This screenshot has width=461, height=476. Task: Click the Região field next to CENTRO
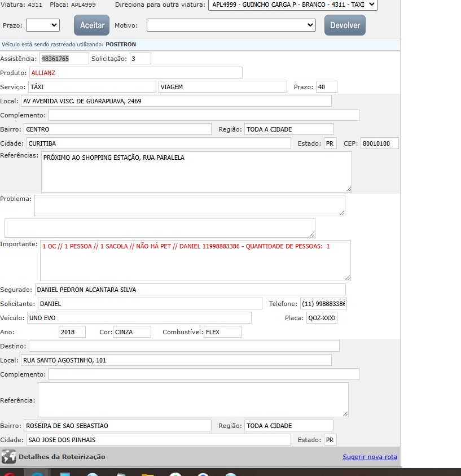(x=289, y=129)
